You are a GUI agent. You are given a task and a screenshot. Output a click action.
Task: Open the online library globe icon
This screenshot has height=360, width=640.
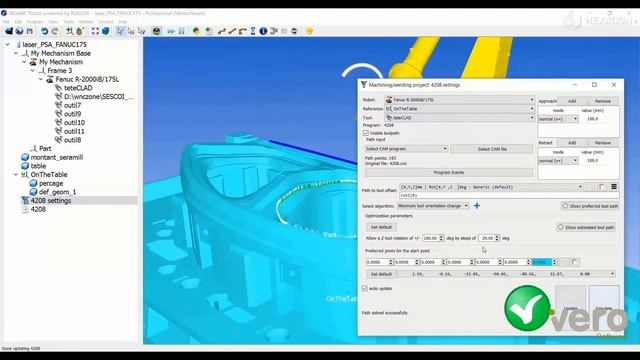tap(19, 31)
